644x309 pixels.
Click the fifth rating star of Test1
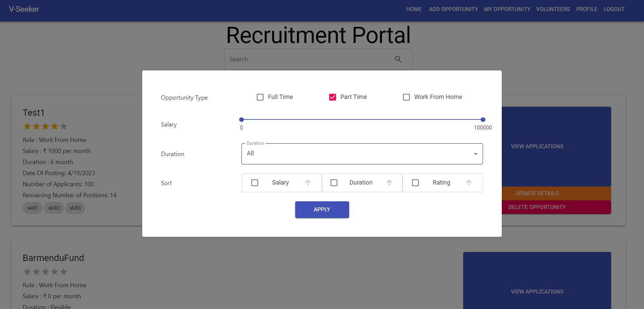coord(63,126)
